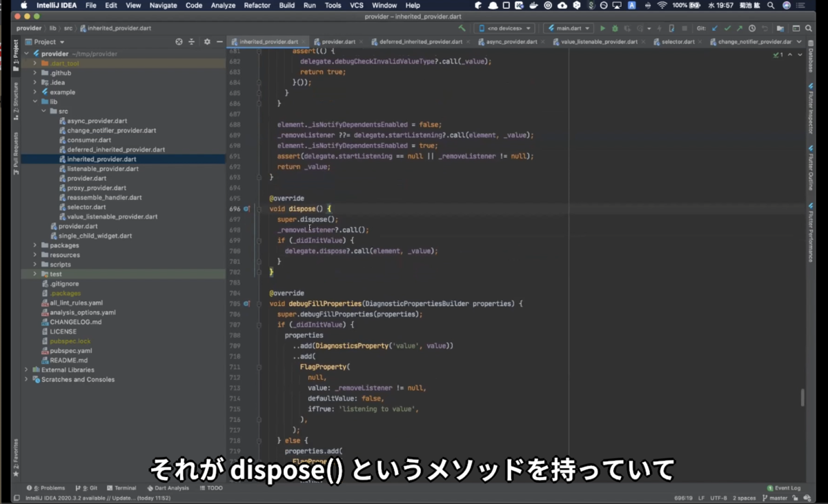Open the Favorites tool window stripe
The height and width of the screenshot is (504, 828).
click(16, 458)
